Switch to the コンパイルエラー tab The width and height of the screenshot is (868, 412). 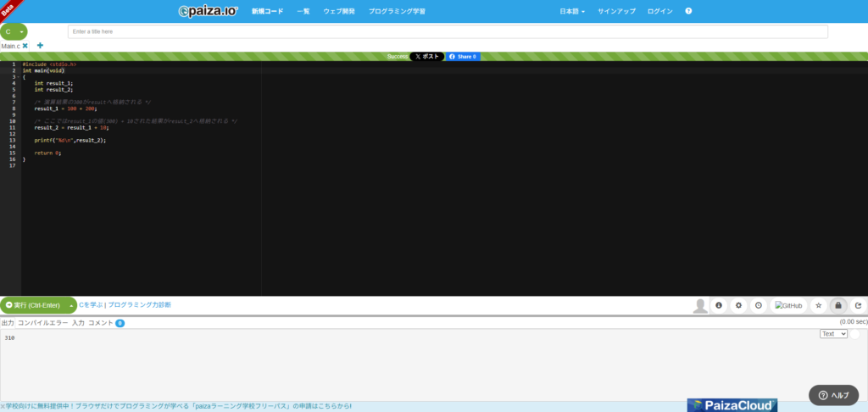pyautogui.click(x=42, y=323)
